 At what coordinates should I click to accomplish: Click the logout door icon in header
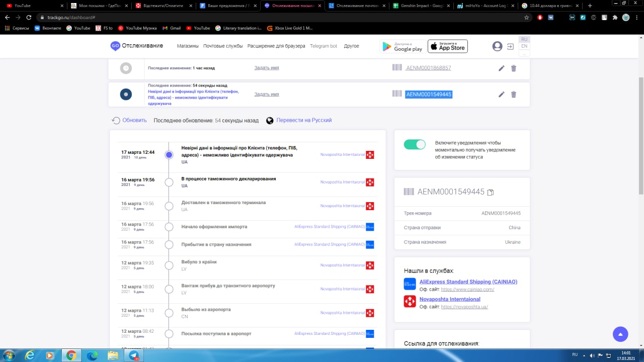click(x=510, y=46)
